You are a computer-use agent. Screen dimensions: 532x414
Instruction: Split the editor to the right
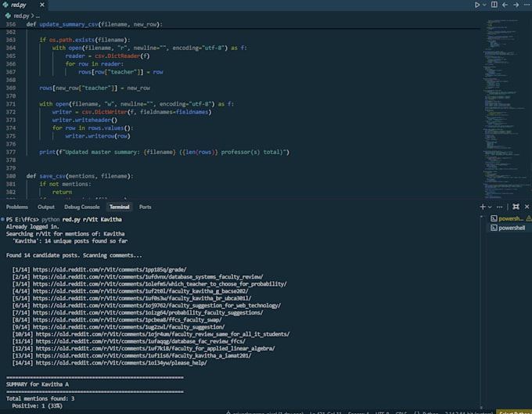point(494,5)
